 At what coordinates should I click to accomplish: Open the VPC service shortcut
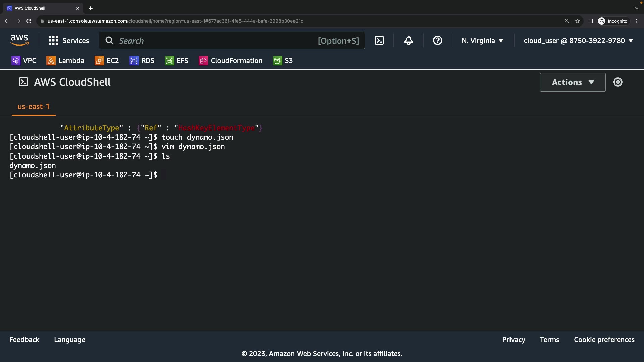pyautogui.click(x=24, y=61)
